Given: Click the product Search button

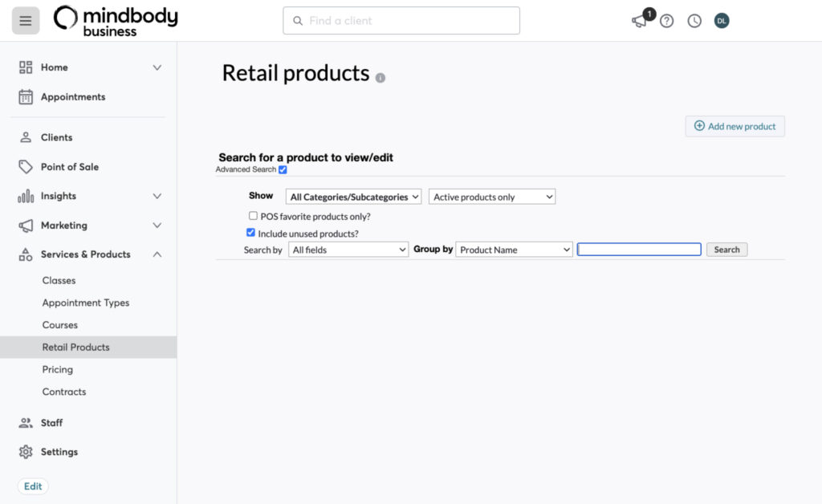Looking at the screenshot, I should tap(726, 250).
